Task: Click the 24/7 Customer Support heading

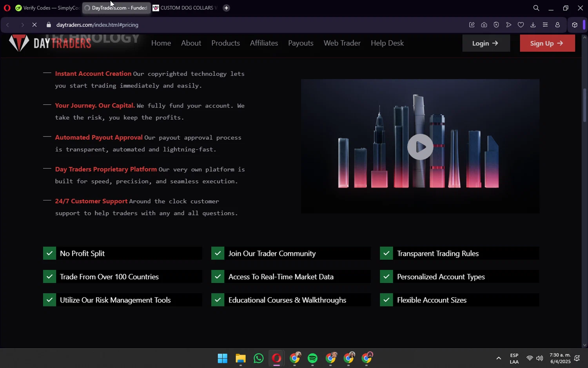Action: coord(91,201)
